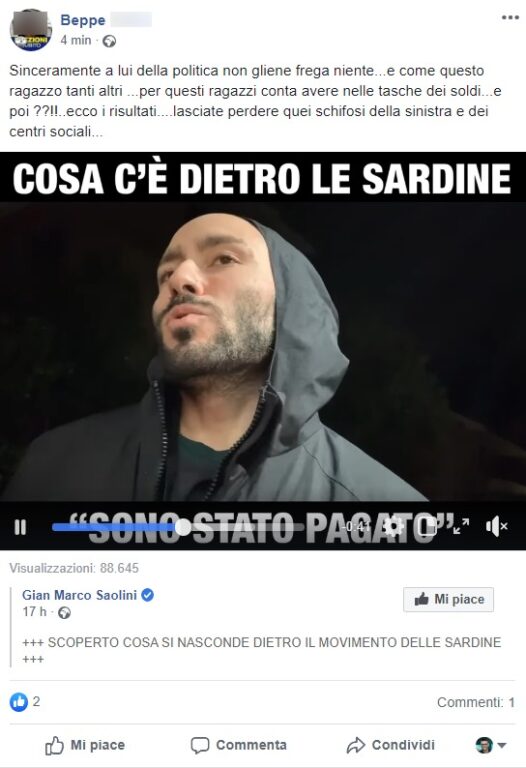Viewport: 526px width, 768px height.
Task: Click the verified badge next to Saolini
Action: click(147, 595)
